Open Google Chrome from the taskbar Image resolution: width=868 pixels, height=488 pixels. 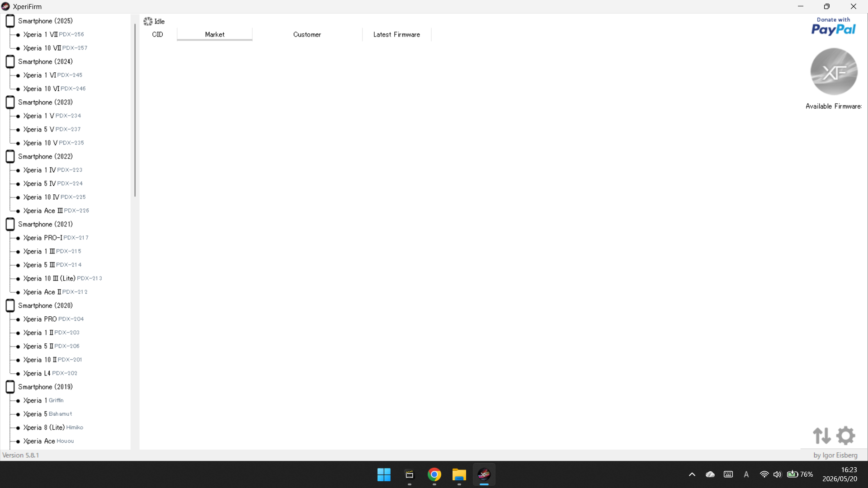point(434,474)
